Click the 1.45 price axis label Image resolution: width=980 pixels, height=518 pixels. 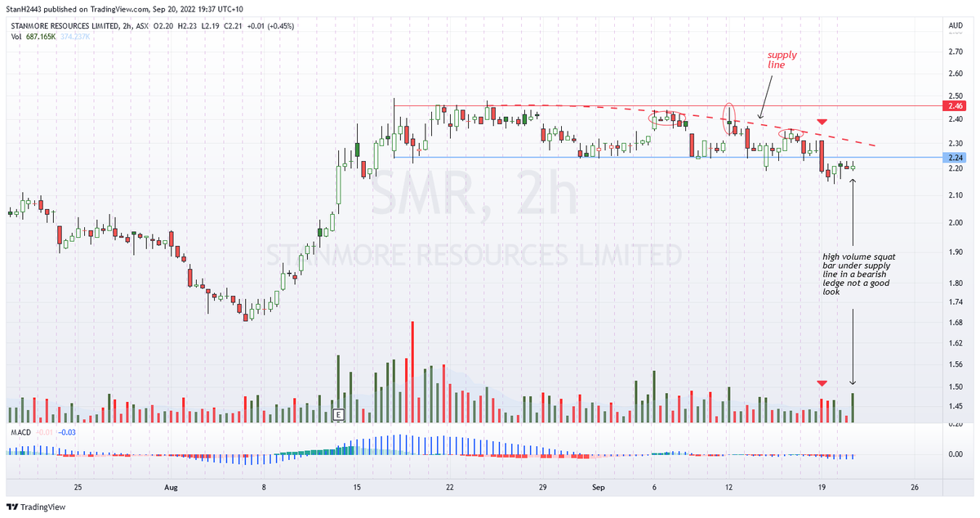[x=955, y=406]
